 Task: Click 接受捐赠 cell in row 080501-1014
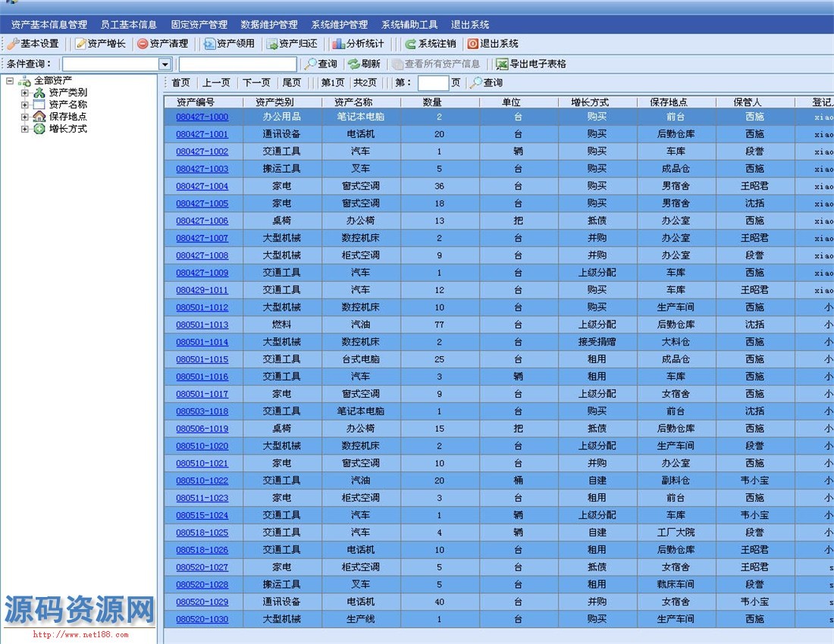pyautogui.click(x=597, y=342)
